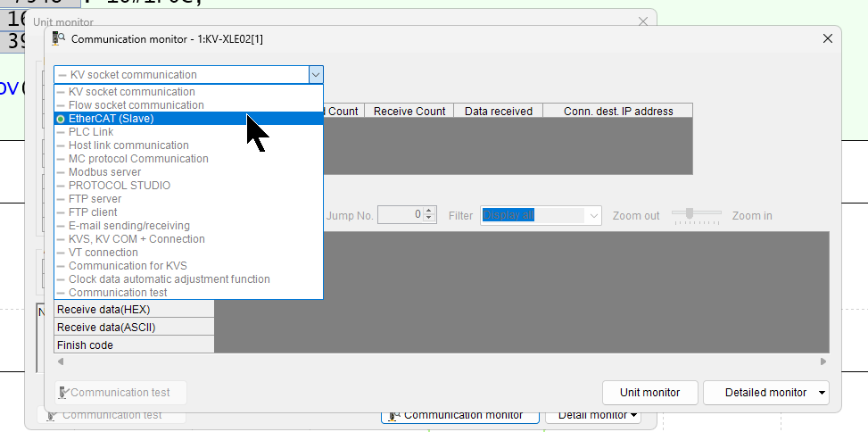Select Modbus server option
The width and height of the screenshot is (868, 432).
[x=188, y=172]
